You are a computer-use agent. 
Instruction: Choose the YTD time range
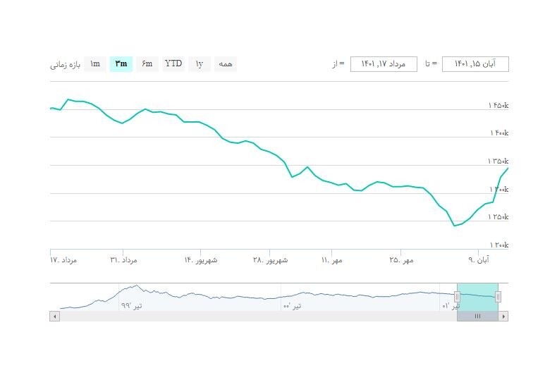(173, 64)
